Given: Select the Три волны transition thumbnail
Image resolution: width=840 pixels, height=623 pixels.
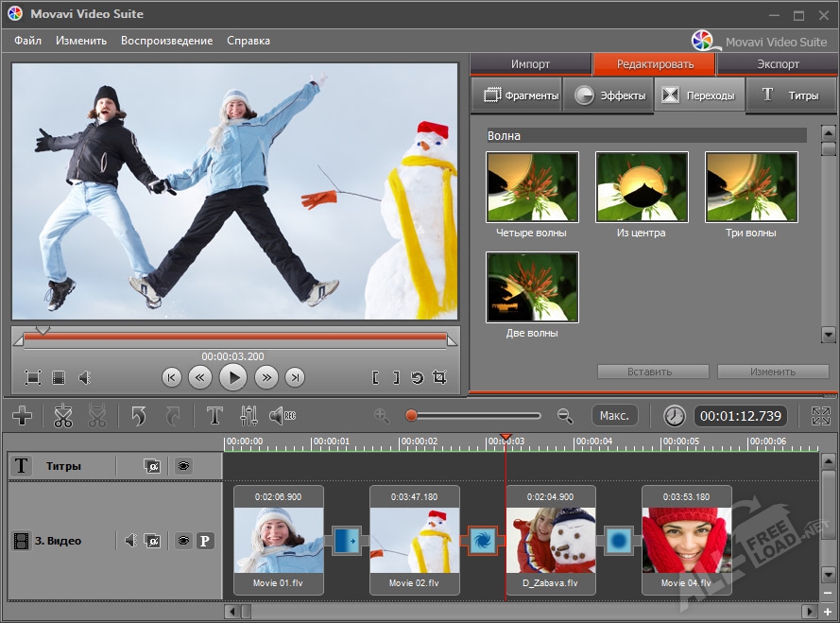Looking at the screenshot, I should (751, 187).
